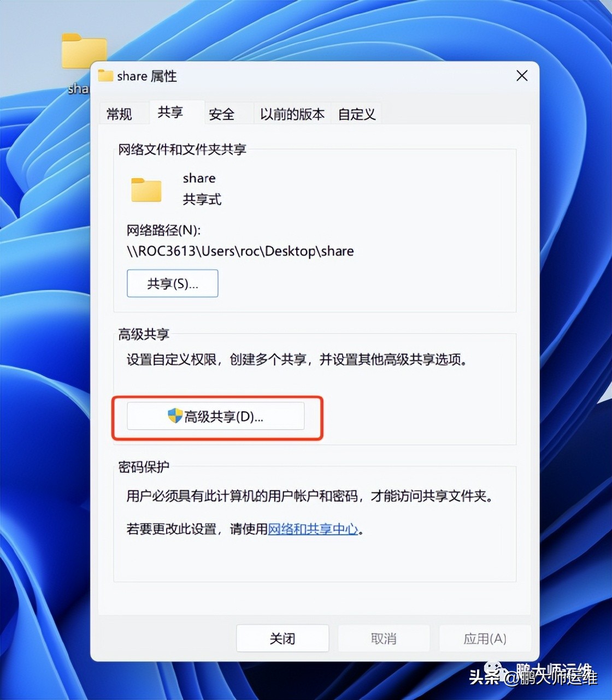612x700 pixels.
Task: Click the 共享 tab label
Action: [170, 112]
